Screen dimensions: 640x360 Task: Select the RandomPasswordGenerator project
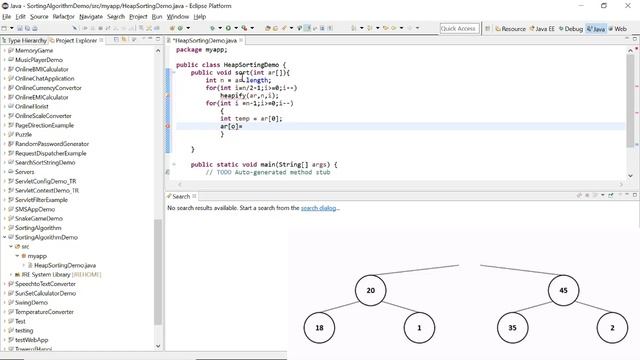(x=52, y=144)
